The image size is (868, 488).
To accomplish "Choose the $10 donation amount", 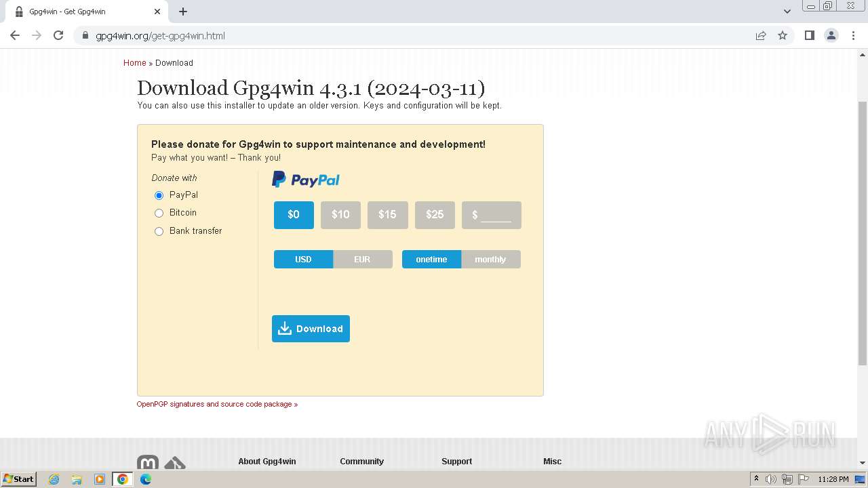I will [x=340, y=215].
